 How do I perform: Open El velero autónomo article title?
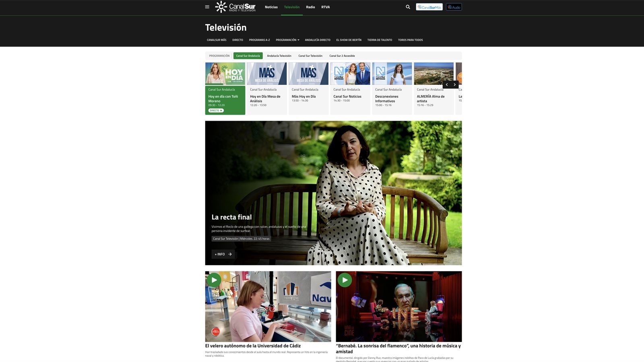[253, 346]
